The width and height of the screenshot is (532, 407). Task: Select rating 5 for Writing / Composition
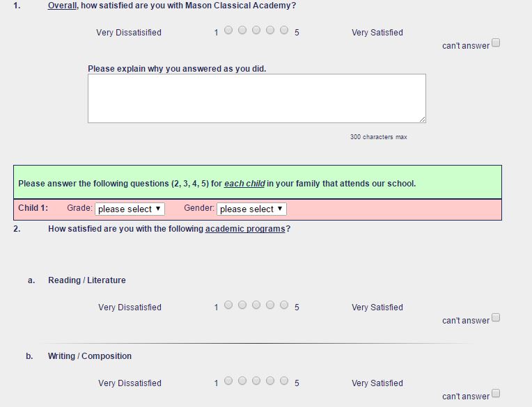[284, 381]
